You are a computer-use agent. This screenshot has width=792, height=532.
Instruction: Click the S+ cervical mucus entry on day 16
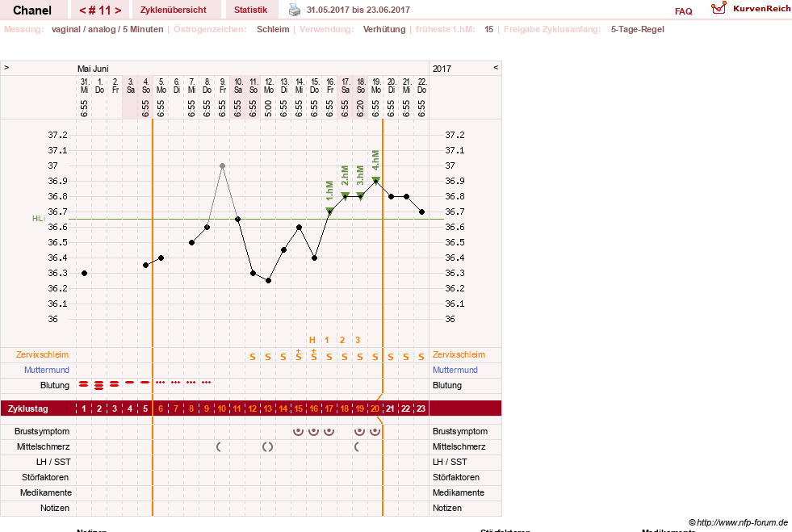(x=314, y=354)
